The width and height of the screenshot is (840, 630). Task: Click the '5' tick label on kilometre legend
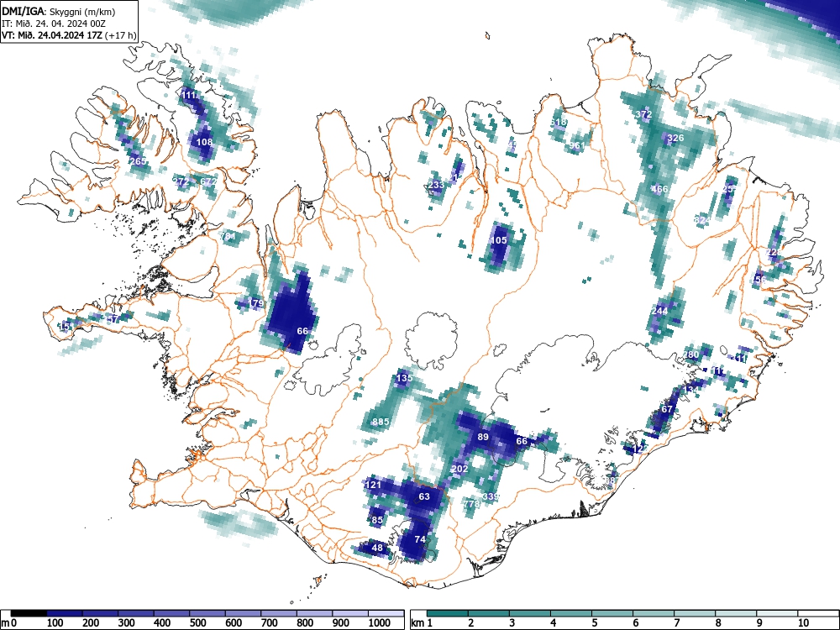(595, 623)
